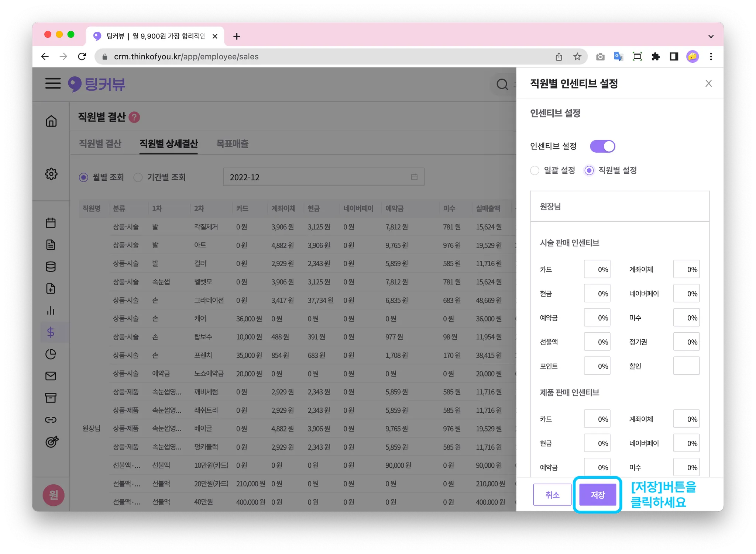Select the dollar sign sales icon
Viewport: 756px width, 554px height.
51,332
